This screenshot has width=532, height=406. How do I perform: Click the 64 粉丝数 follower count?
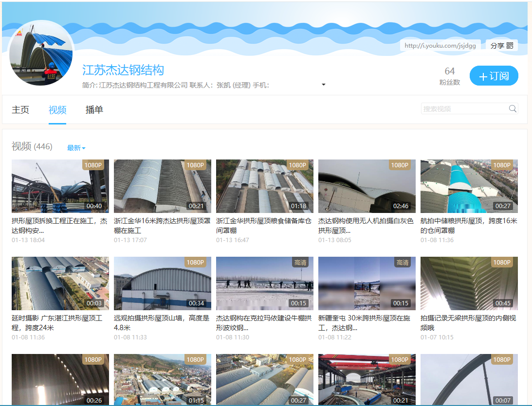click(450, 76)
